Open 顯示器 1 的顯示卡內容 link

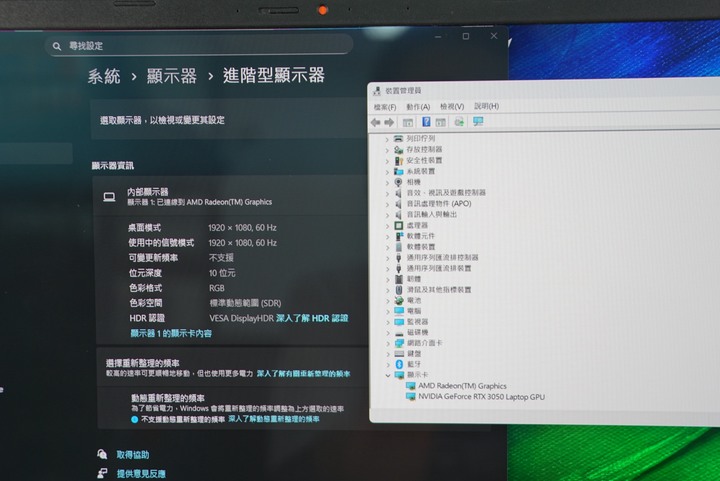pos(171,333)
